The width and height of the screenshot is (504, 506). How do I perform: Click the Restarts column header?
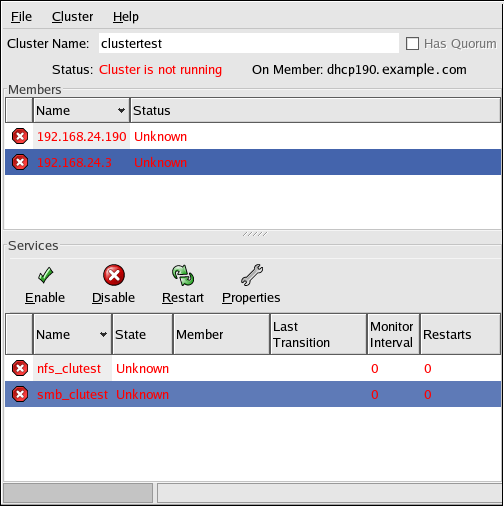click(x=460, y=334)
